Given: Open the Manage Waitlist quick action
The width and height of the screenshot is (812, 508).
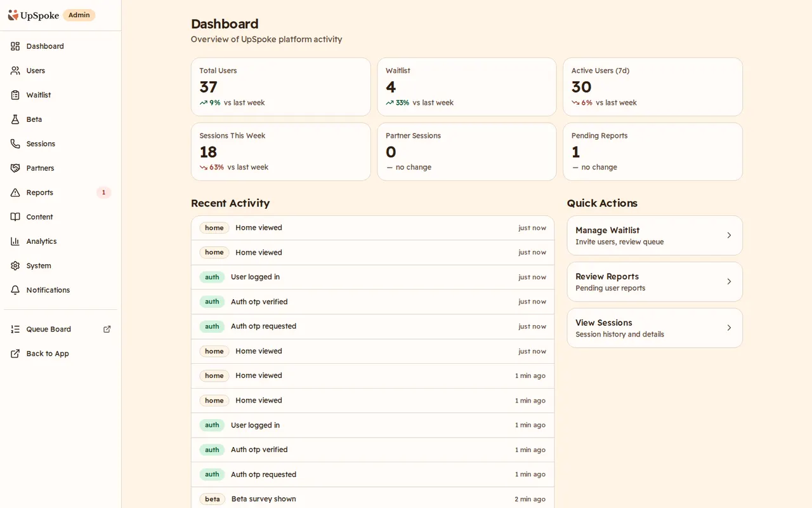Looking at the screenshot, I should point(655,236).
